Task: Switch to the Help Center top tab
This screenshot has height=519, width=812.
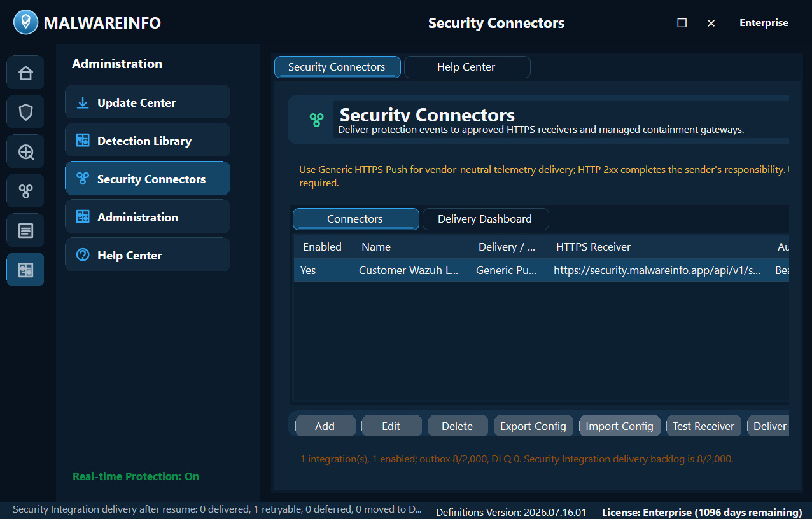Action: pos(466,67)
